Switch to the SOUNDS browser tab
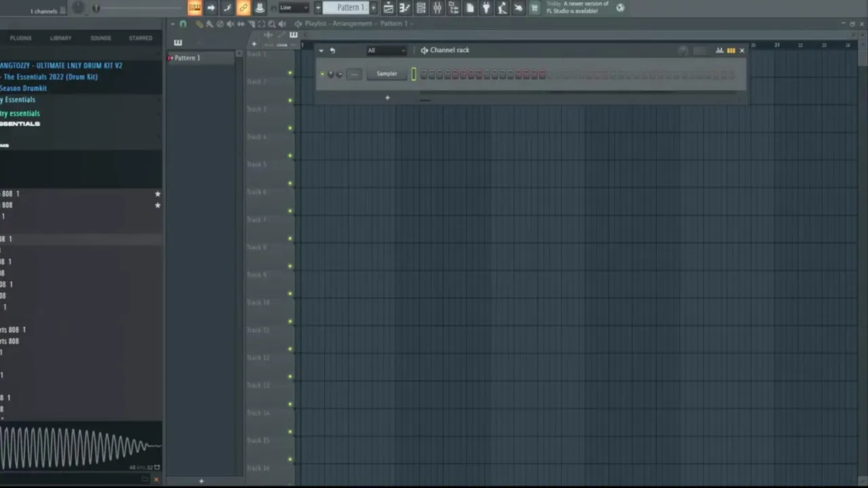Screen dimensions: 868x488 [x=100, y=38]
